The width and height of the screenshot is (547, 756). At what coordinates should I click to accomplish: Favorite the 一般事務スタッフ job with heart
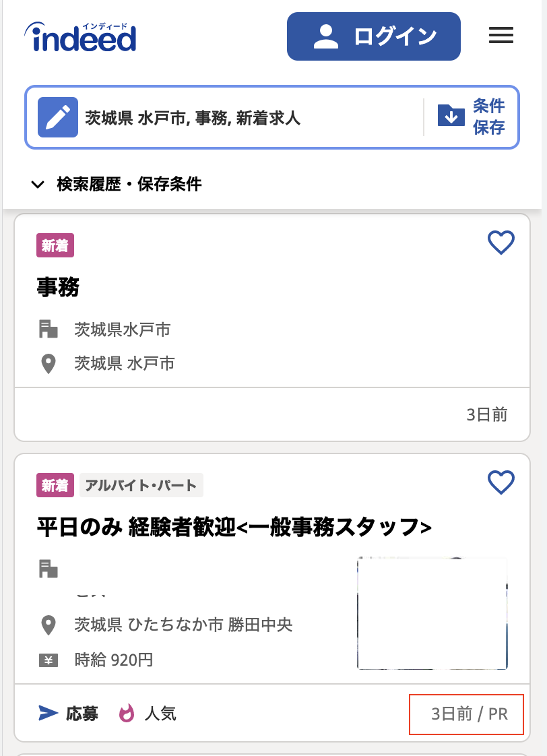pyautogui.click(x=501, y=482)
